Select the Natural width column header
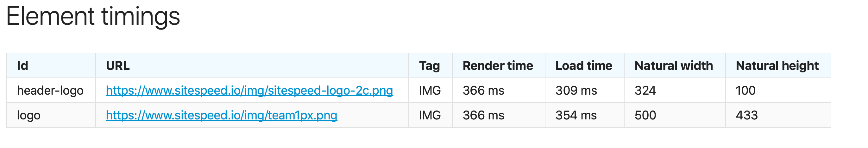The height and width of the screenshot is (148, 868). point(674,65)
